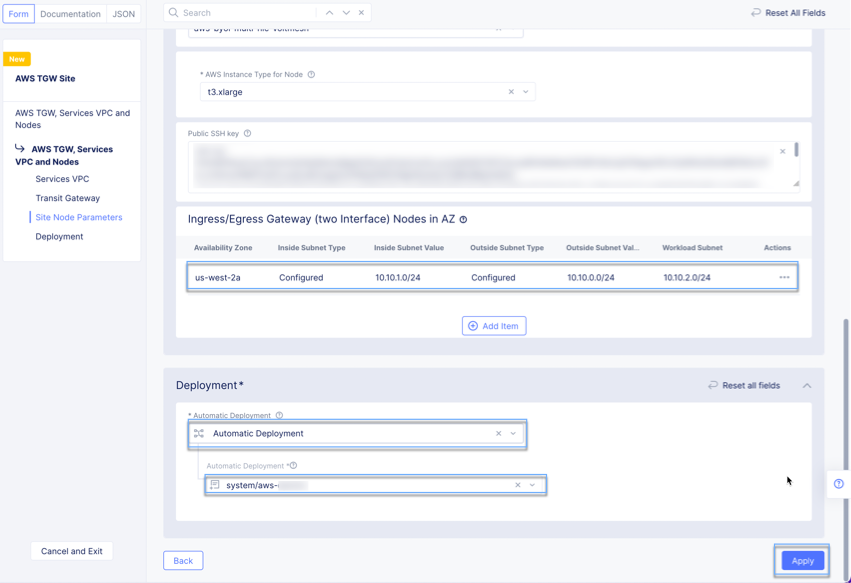851x583 pixels.
Task: Click search previous result up arrow
Action: point(329,13)
